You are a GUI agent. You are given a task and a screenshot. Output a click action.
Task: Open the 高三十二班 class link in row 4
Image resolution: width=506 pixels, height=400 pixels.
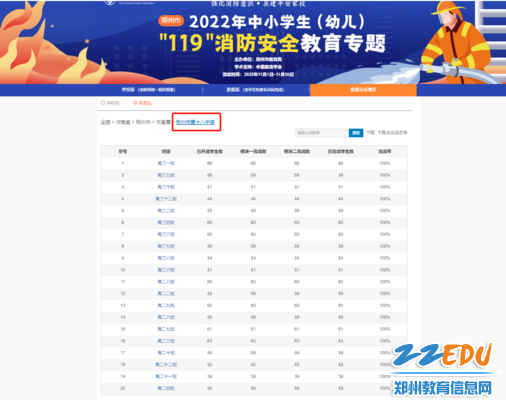(166, 199)
